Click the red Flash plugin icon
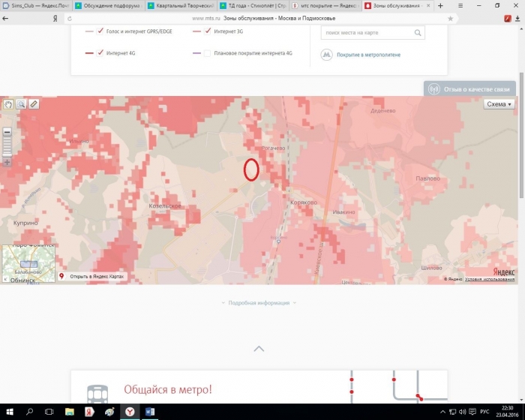Viewport: 525px width, 420px height. [508, 19]
